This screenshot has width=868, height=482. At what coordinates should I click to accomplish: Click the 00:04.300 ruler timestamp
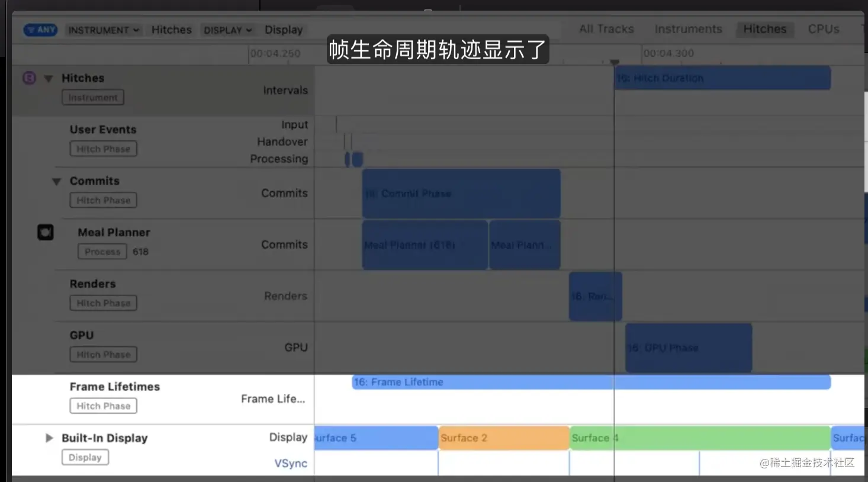(x=668, y=53)
